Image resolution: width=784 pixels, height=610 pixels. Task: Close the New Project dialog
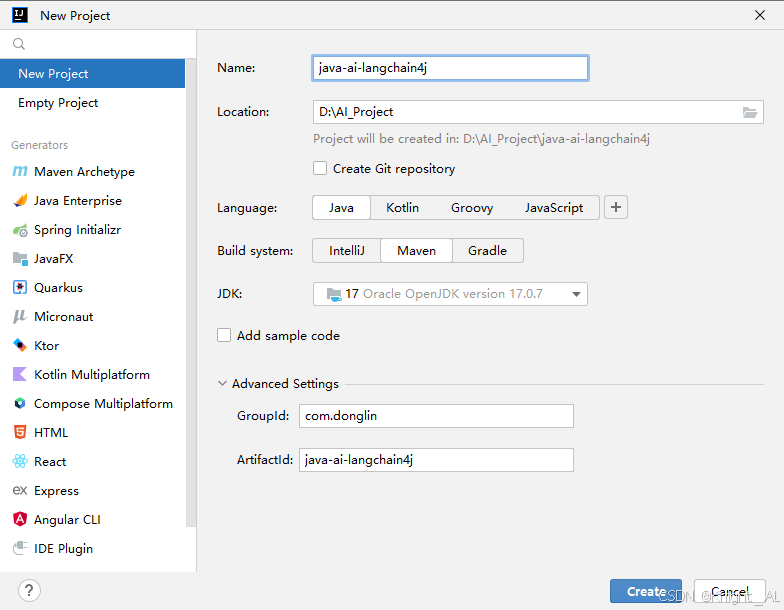[x=760, y=15]
